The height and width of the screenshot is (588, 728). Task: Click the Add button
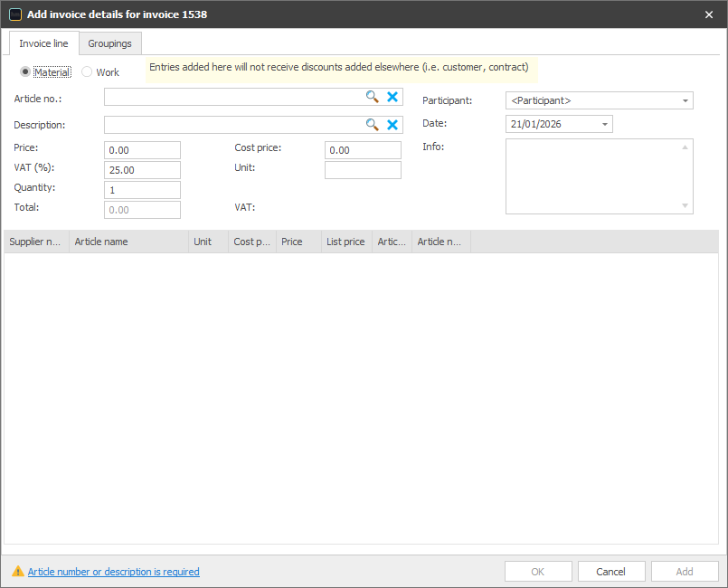pyautogui.click(x=685, y=572)
